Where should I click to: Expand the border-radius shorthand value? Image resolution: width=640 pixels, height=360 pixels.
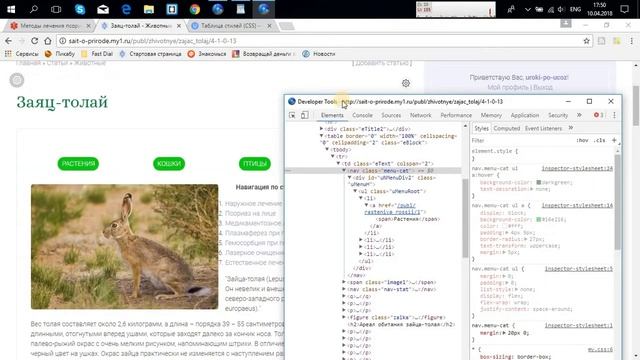[526, 239]
